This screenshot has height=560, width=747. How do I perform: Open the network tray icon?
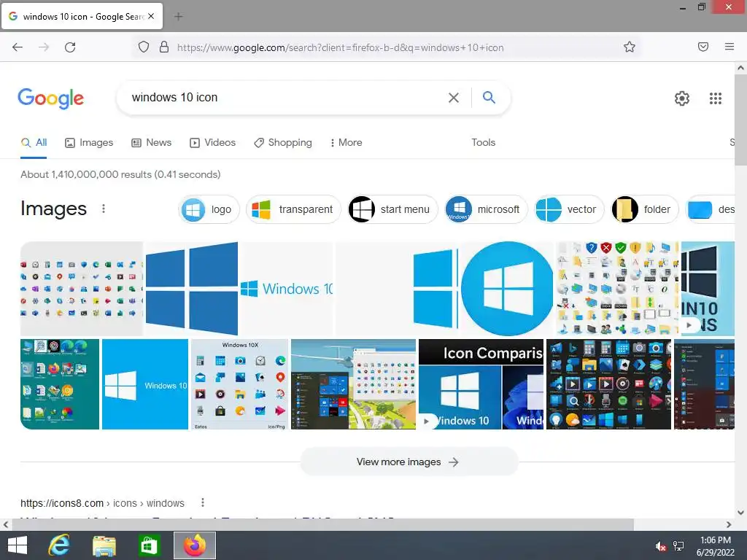click(678, 546)
